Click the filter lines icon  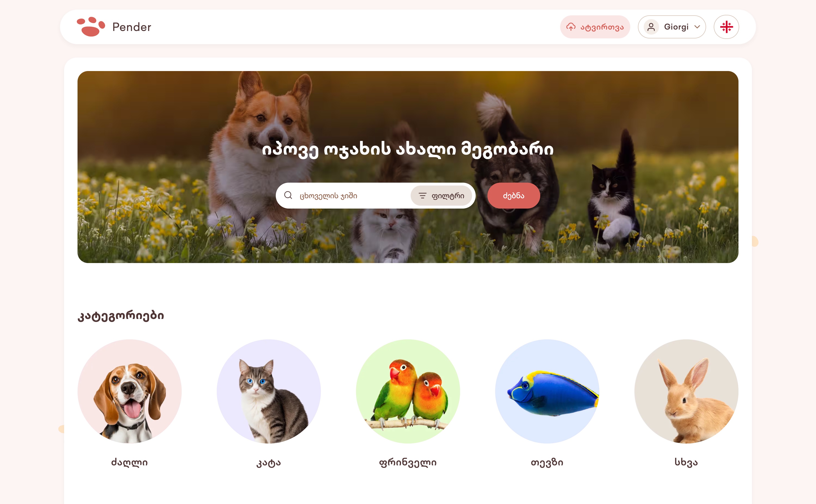[x=422, y=196]
